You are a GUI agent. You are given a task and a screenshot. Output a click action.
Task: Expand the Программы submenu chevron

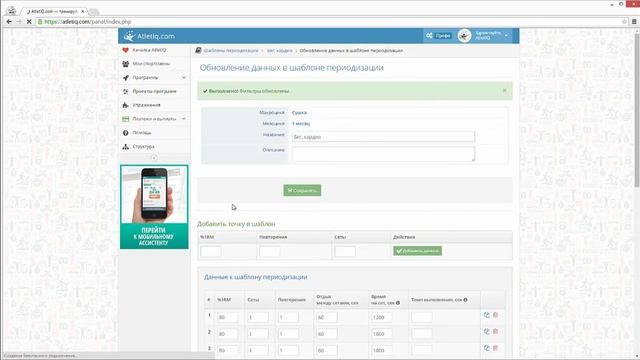184,78
